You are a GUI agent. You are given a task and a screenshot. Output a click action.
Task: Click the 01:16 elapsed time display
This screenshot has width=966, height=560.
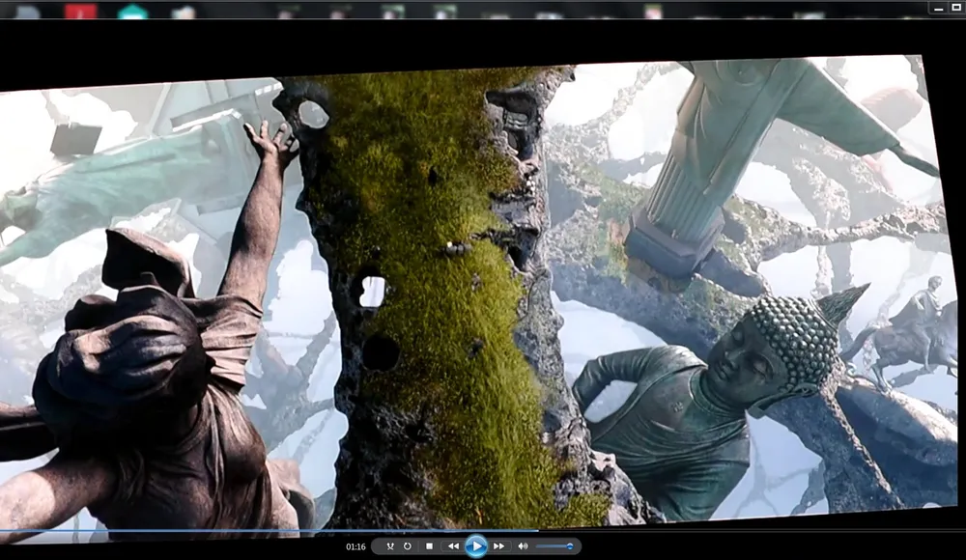(x=355, y=546)
